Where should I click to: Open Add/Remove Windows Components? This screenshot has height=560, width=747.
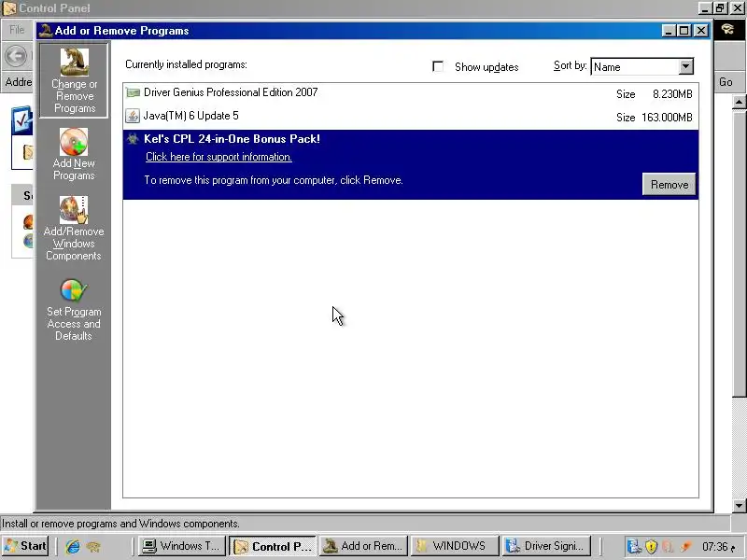pyautogui.click(x=74, y=228)
